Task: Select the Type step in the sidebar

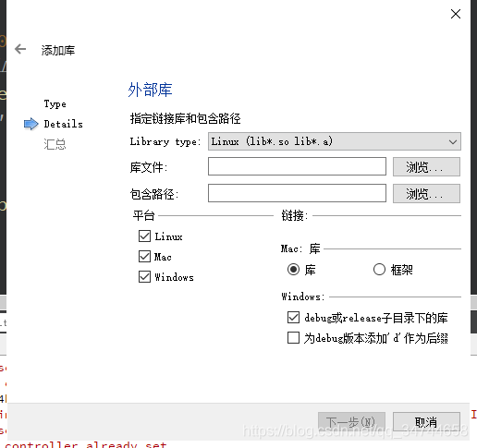Action: coord(55,104)
